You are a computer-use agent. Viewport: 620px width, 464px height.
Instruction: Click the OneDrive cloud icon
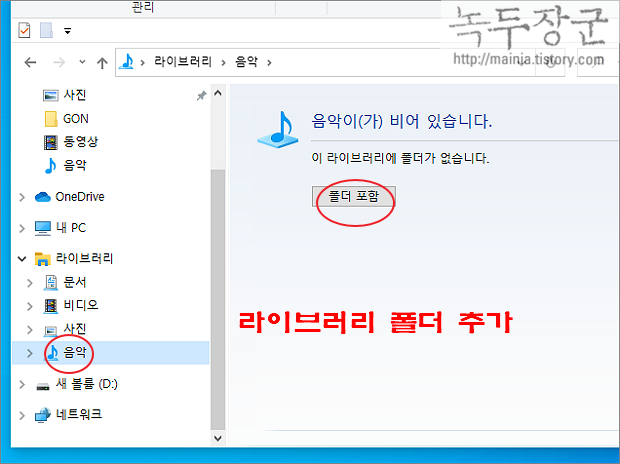pos(43,197)
